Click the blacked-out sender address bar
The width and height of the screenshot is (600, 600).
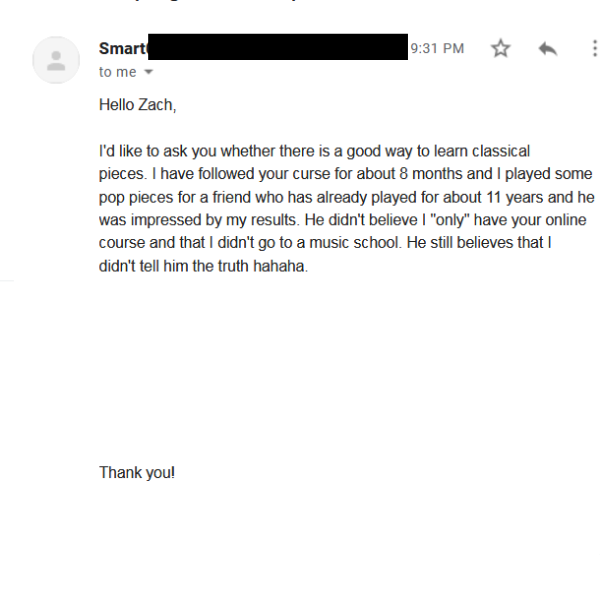(278, 46)
